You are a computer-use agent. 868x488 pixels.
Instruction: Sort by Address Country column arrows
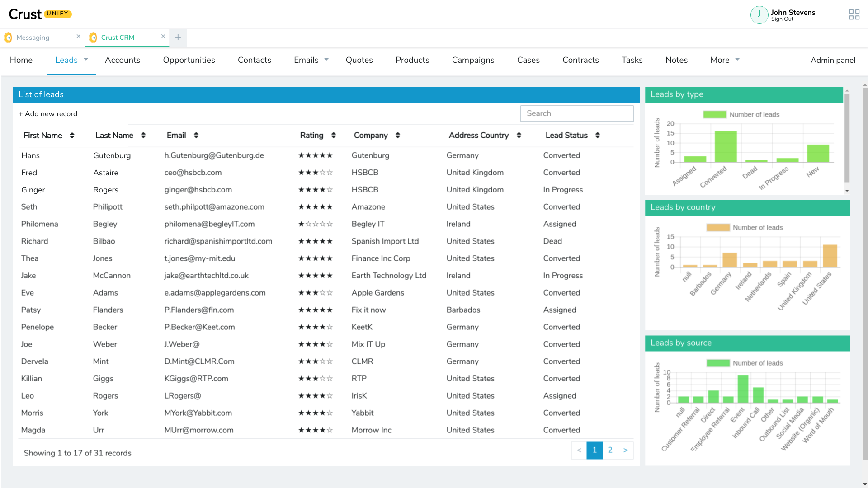(x=519, y=136)
